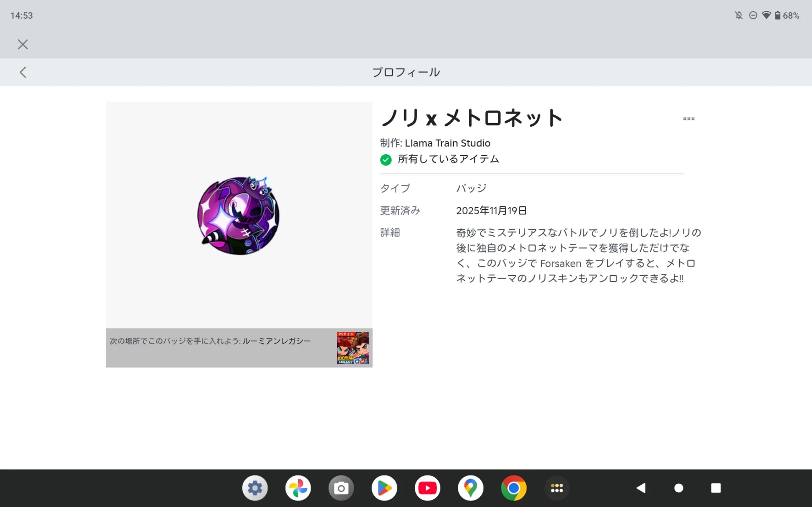Click the badge description paragraph
Viewport: 812px width, 507px height.
(x=578, y=255)
